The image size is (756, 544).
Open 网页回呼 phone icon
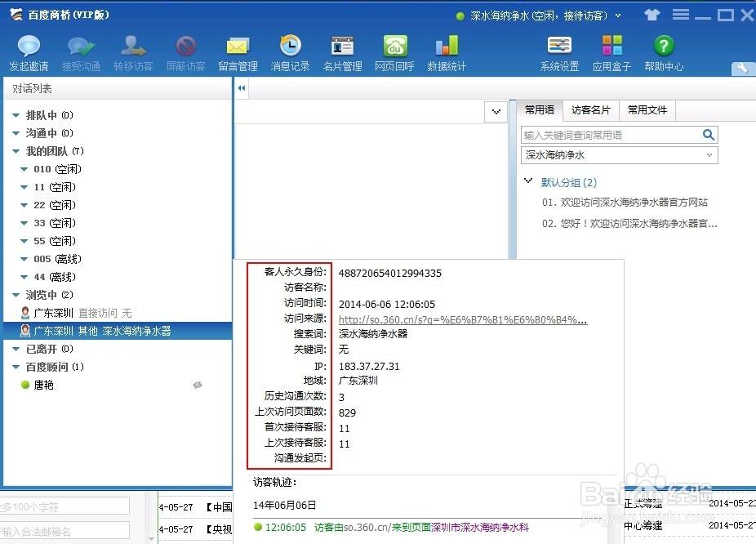(x=395, y=47)
